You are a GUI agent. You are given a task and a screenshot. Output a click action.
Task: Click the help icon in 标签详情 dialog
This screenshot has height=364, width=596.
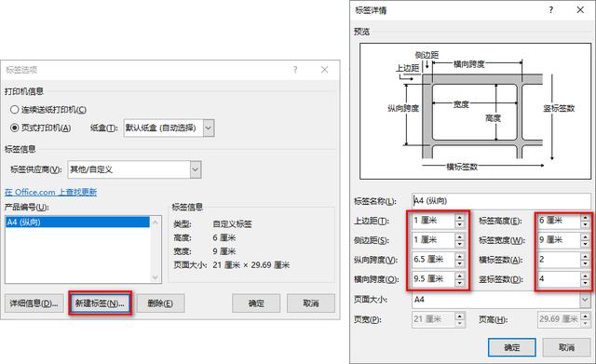551,10
